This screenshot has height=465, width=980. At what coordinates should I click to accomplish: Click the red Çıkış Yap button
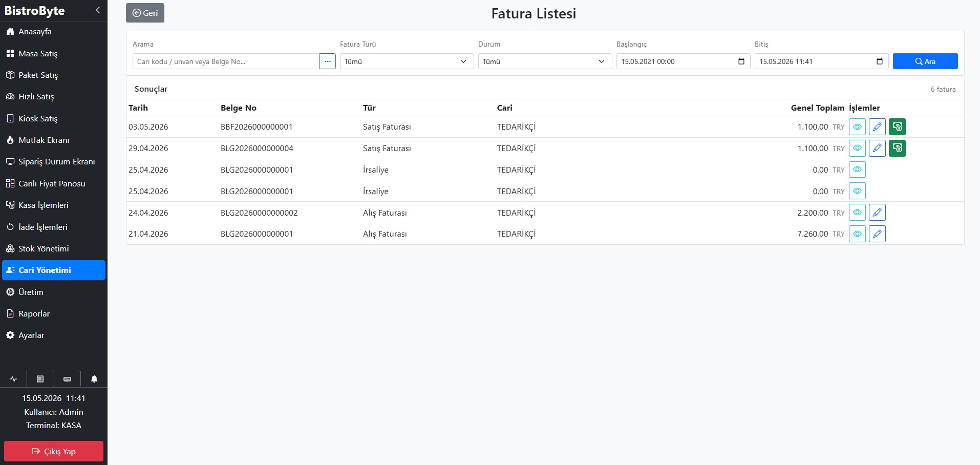point(54,451)
